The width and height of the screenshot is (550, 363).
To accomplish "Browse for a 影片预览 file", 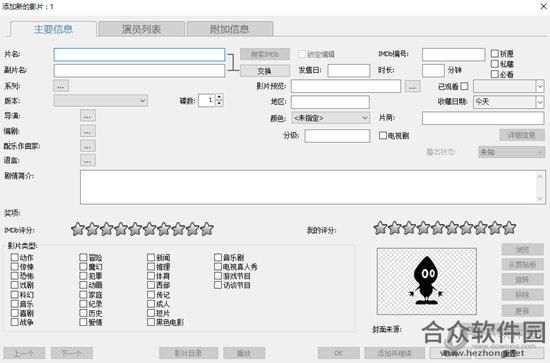I will pyautogui.click(x=412, y=86).
